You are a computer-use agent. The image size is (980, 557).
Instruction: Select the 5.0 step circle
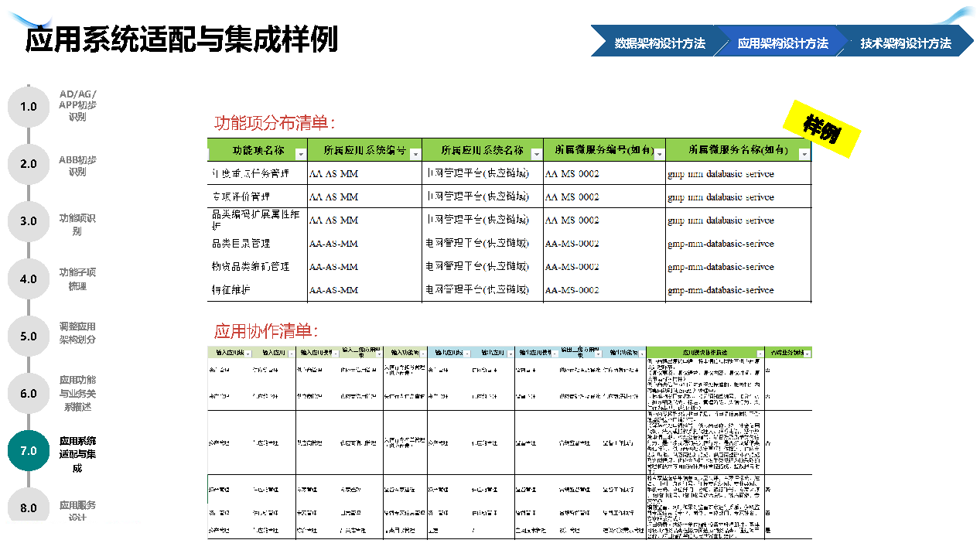pyautogui.click(x=29, y=336)
